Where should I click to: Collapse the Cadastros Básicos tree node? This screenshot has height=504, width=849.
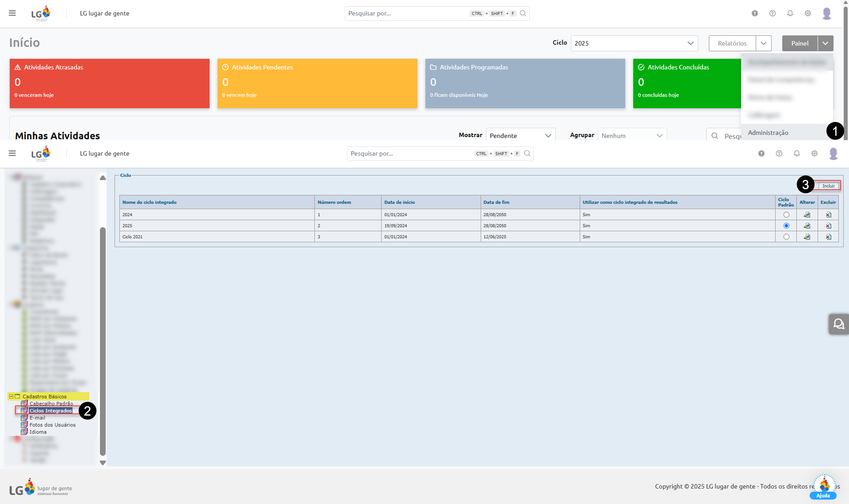click(x=11, y=397)
